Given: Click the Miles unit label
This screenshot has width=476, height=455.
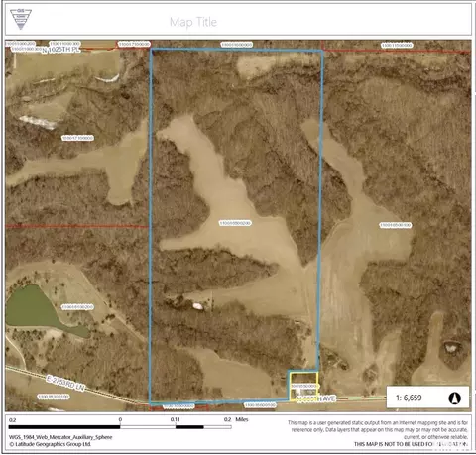Looking at the screenshot, I should [x=242, y=419].
